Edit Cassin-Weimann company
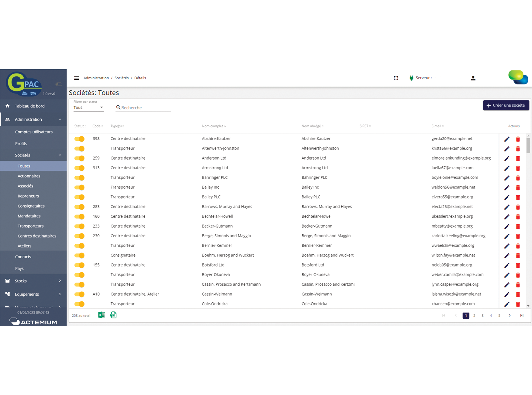The image size is (532, 395). click(x=507, y=295)
